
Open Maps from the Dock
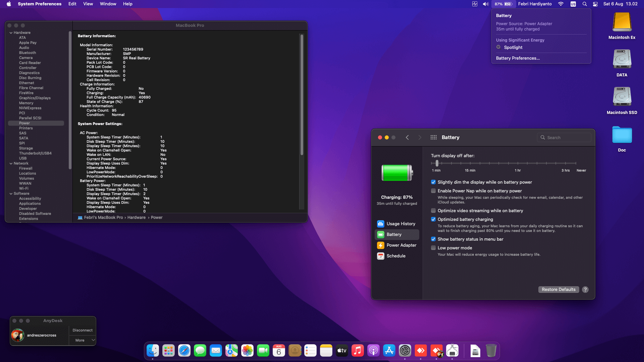231,351
